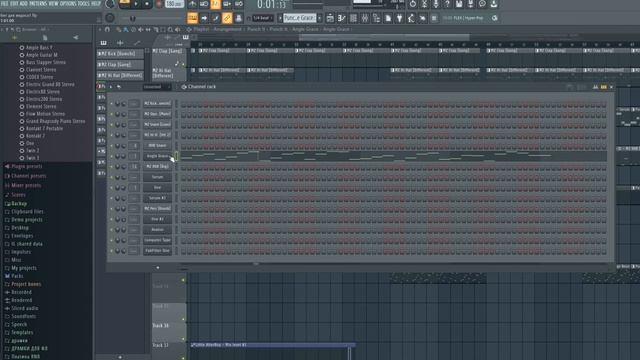Click the save project icon

tap(459, 4)
